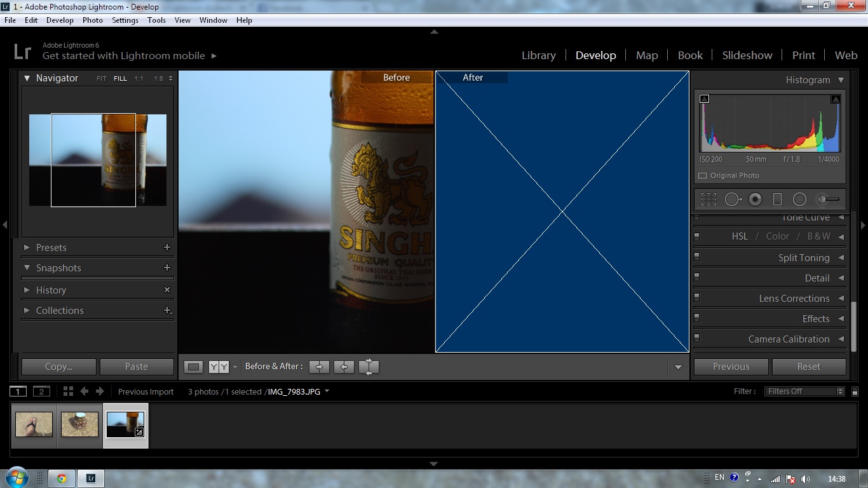Screen dimensions: 868x488
Task: Toggle highlight clipping indicator in histogram
Action: tap(836, 98)
